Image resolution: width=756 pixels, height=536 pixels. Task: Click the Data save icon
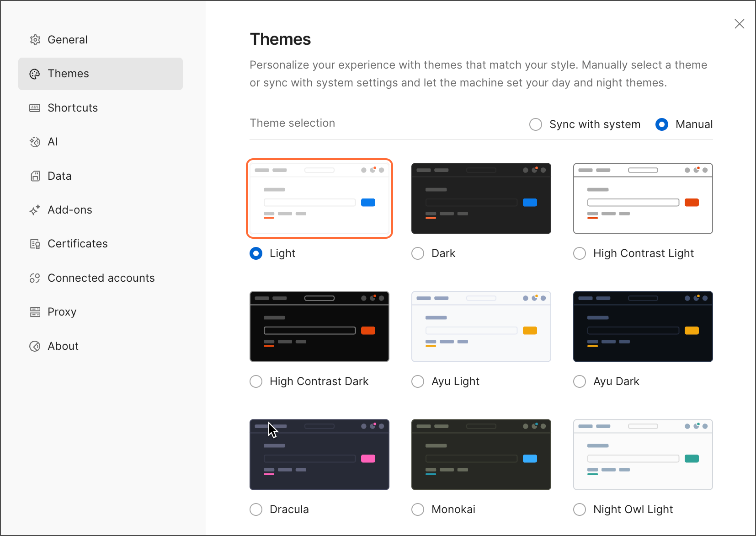[35, 176]
